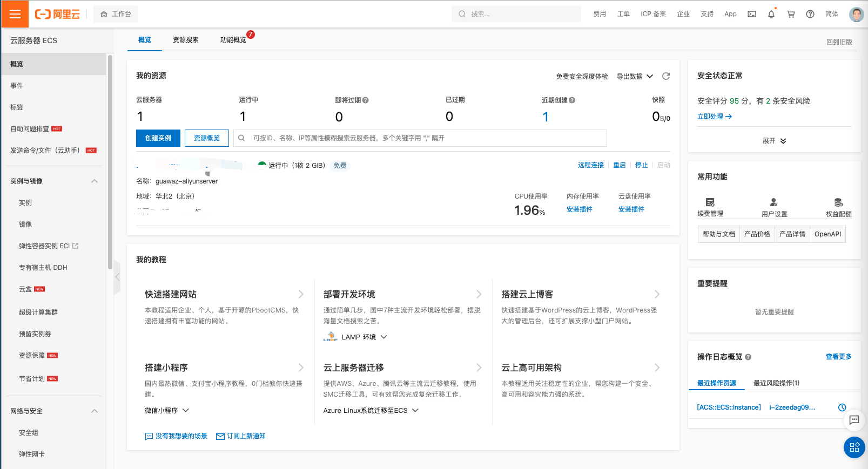Click the 重启 instance link

[x=620, y=165]
